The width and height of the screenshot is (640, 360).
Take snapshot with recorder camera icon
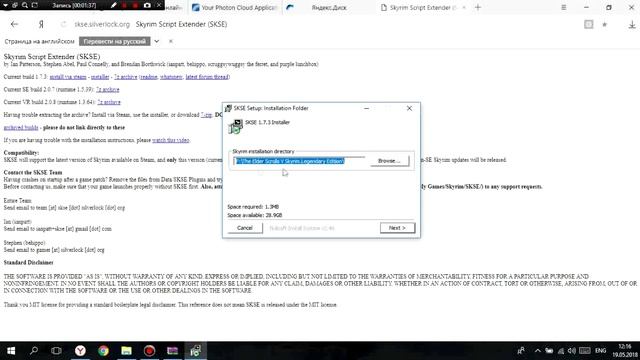tap(147, 5)
